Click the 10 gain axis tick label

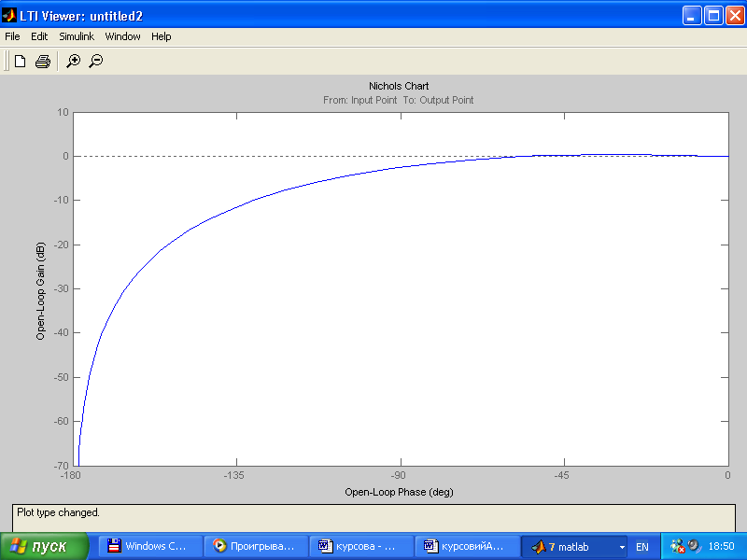(x=63, y=112)
